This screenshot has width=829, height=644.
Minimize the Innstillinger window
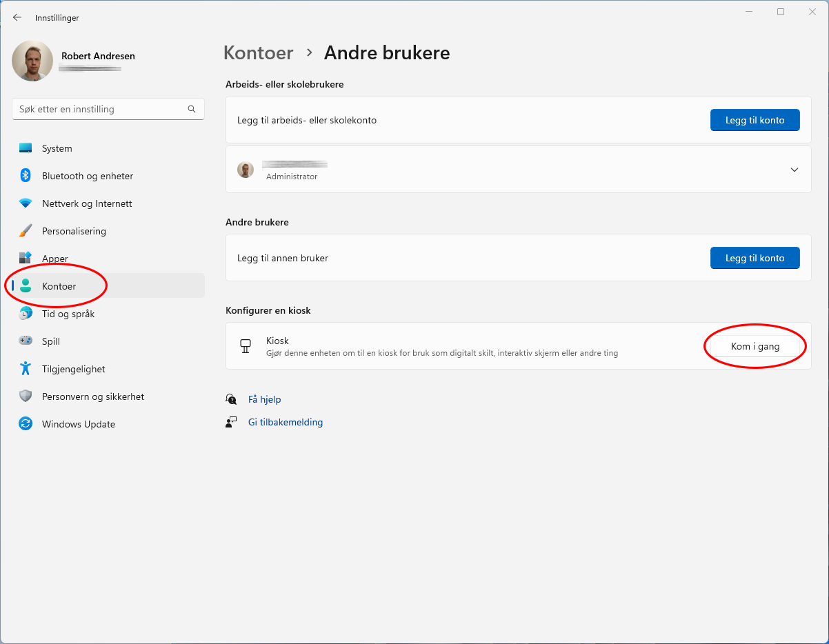coord(750,12)
